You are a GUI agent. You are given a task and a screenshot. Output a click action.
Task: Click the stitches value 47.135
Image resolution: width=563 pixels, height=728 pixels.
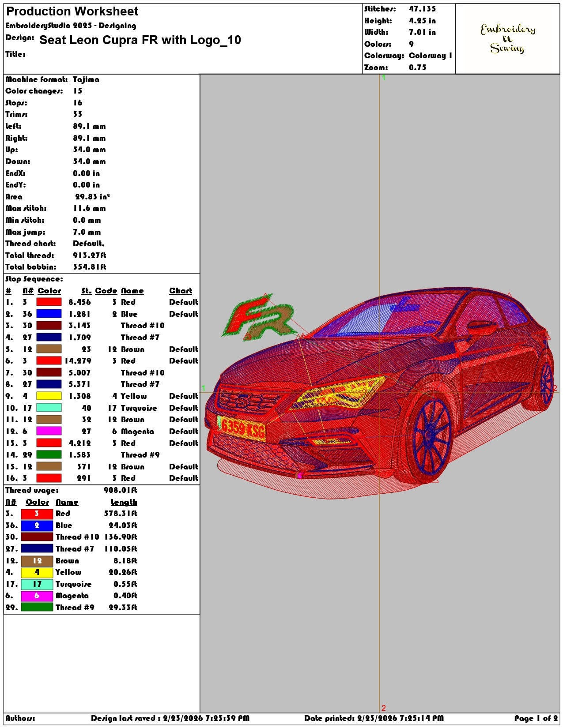[422, 9]
